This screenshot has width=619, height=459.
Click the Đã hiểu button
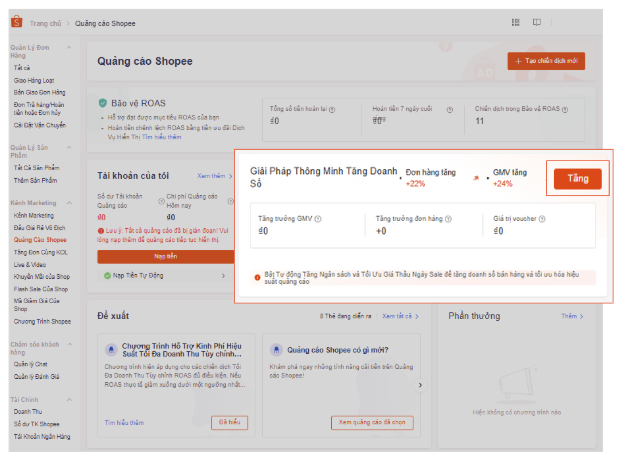pos(229,422)
